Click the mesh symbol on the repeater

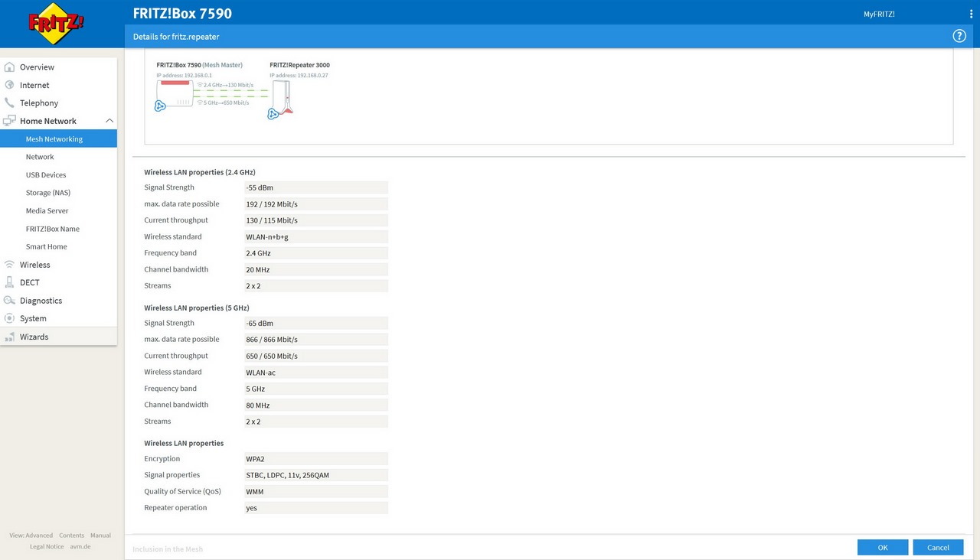(273, 114)
